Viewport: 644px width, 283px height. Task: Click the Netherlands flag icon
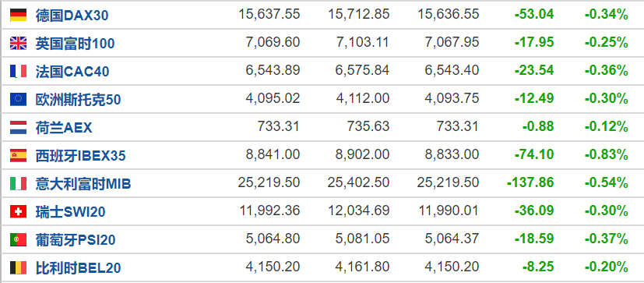(18, 128)
